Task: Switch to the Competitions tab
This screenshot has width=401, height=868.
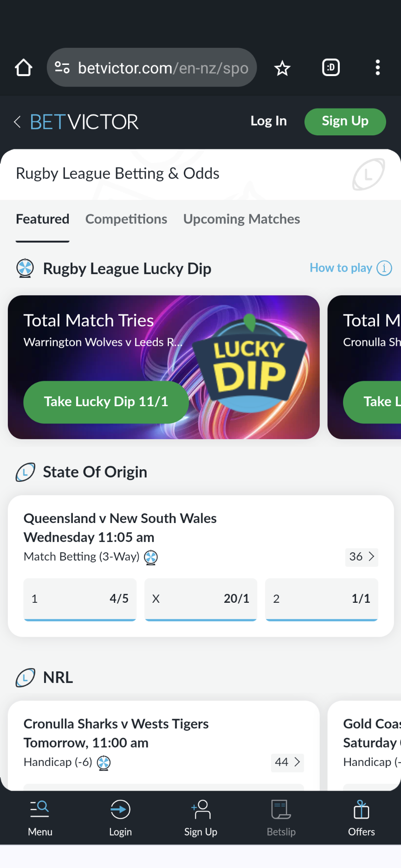Action: [x=126, y=219]
